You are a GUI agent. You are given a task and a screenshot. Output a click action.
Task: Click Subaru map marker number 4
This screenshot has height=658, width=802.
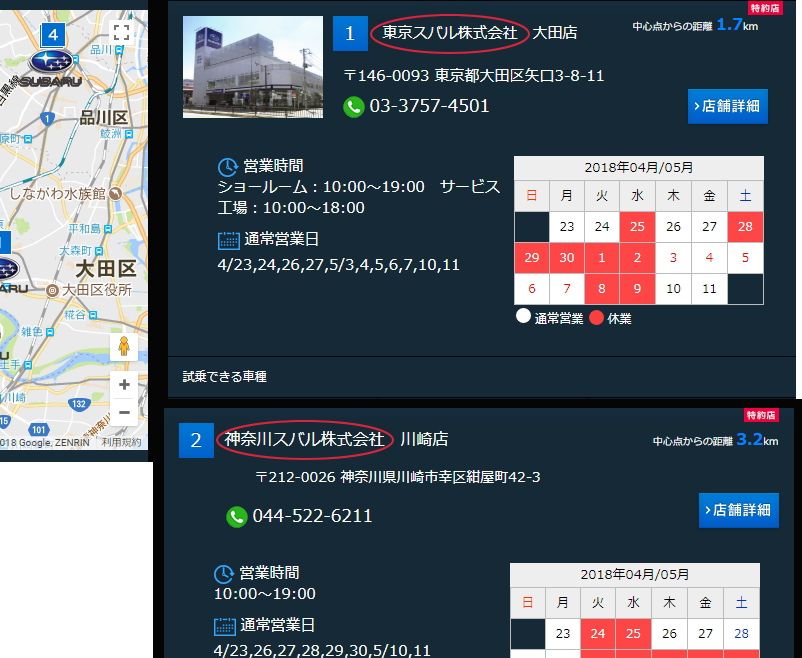pyautogui.click(x=53, y=35)
